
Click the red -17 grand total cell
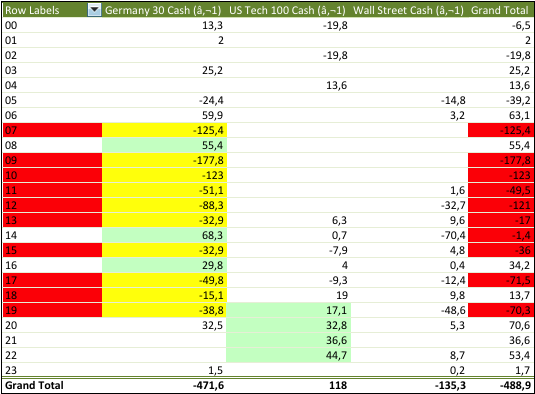501,220
